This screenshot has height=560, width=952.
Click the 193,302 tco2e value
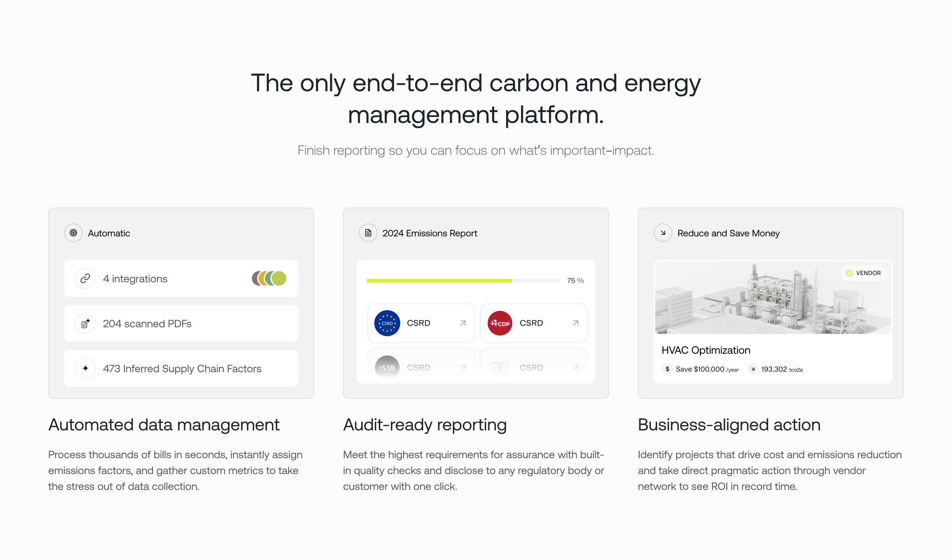click(x=782, y=369)
